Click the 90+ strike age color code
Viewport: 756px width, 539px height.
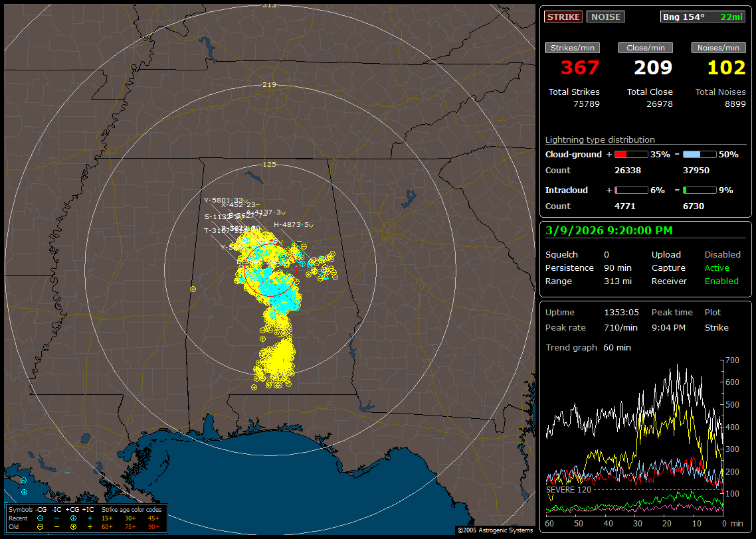pyautogui.click(x=153, y=526)
